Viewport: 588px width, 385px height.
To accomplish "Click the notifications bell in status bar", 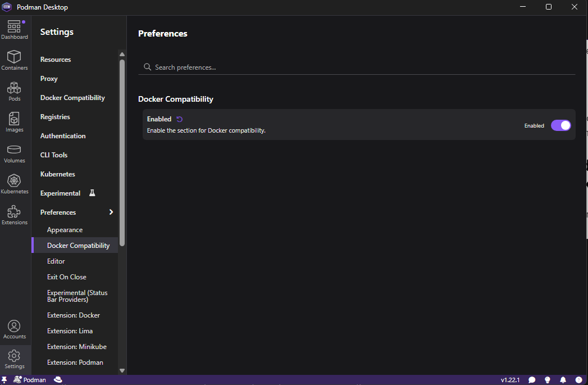I will pos(563,380).
